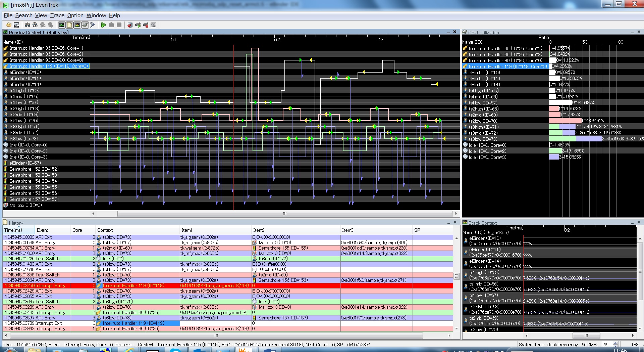Image resolution: width=644 pixels, height=352 pixels.
Task: Click the tape recorder toolbar icon
Action: point(153,25)
